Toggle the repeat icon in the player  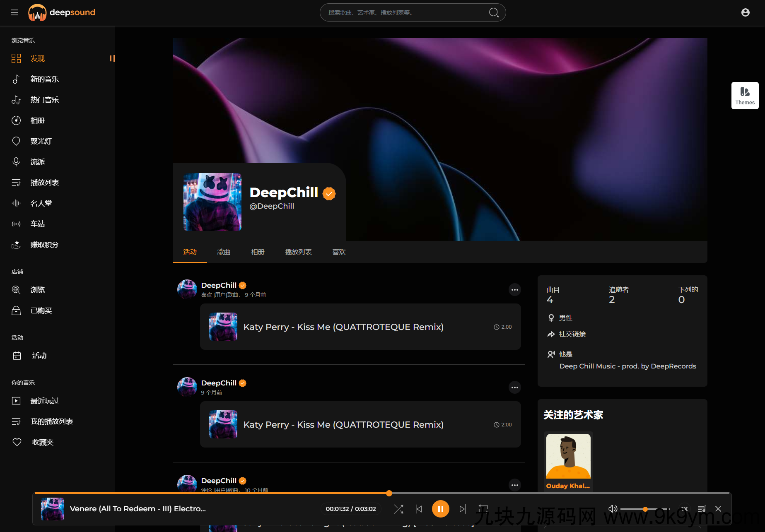[483, 509]
